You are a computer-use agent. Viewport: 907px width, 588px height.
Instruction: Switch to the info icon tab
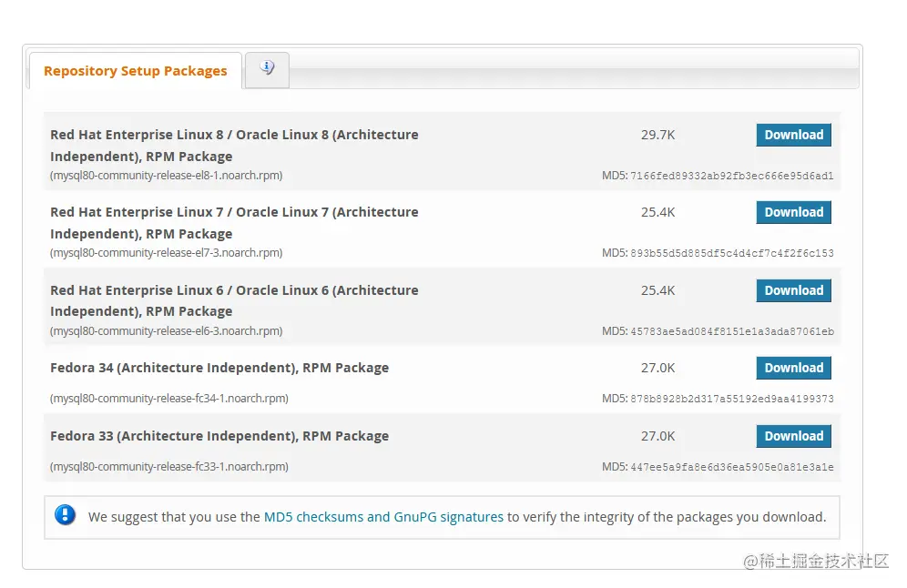point(267,68)
